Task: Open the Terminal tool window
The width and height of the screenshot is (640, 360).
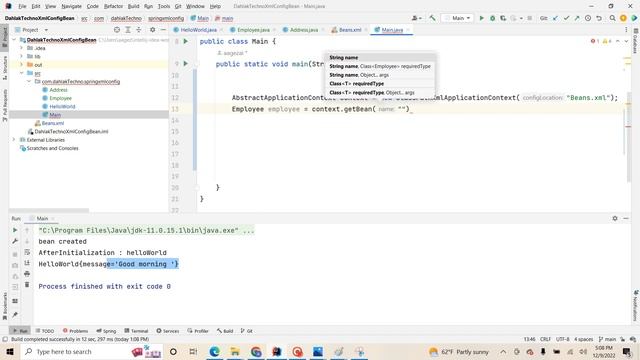Action: 136,331
